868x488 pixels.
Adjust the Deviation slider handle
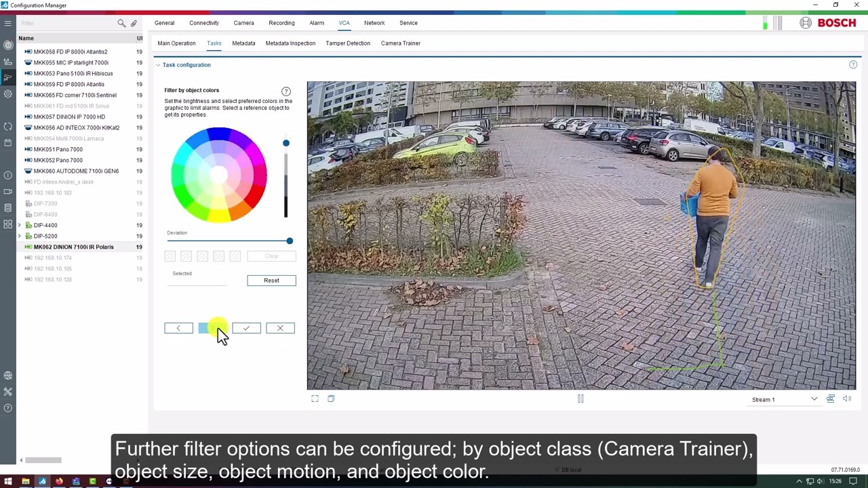click(x=290, y=241)
